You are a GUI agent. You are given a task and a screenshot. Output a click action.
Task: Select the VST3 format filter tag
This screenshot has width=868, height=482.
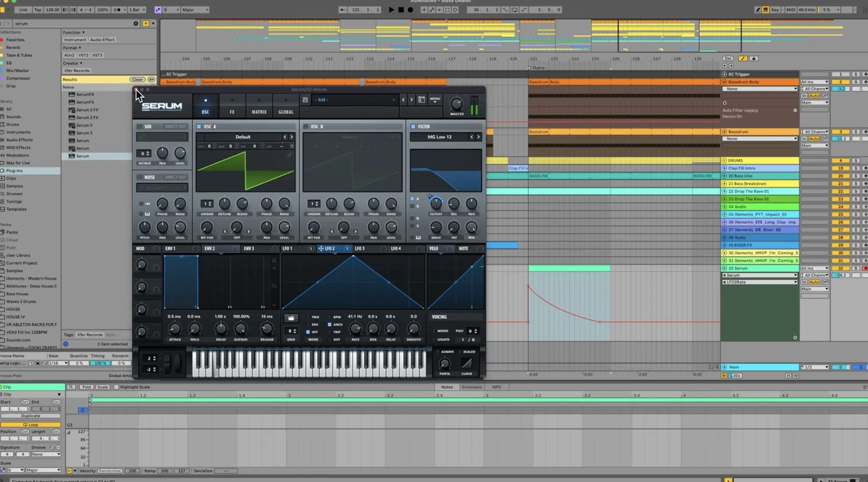pyautogui.click(x=97, y=55)
